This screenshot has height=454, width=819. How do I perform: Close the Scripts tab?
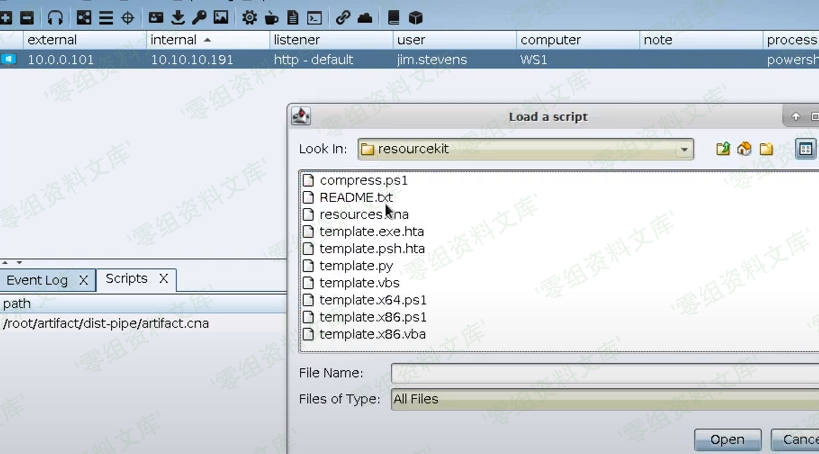point(163,279)
